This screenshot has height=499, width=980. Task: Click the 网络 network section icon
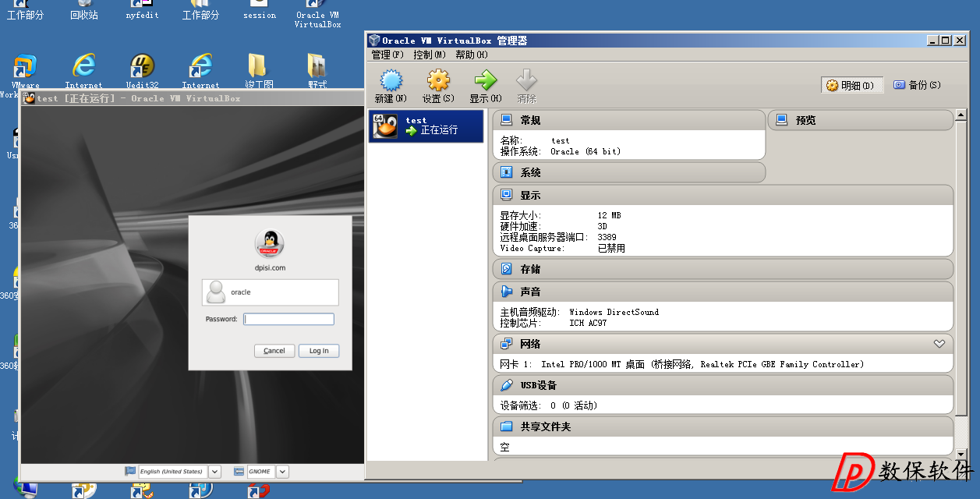[507, 344]
